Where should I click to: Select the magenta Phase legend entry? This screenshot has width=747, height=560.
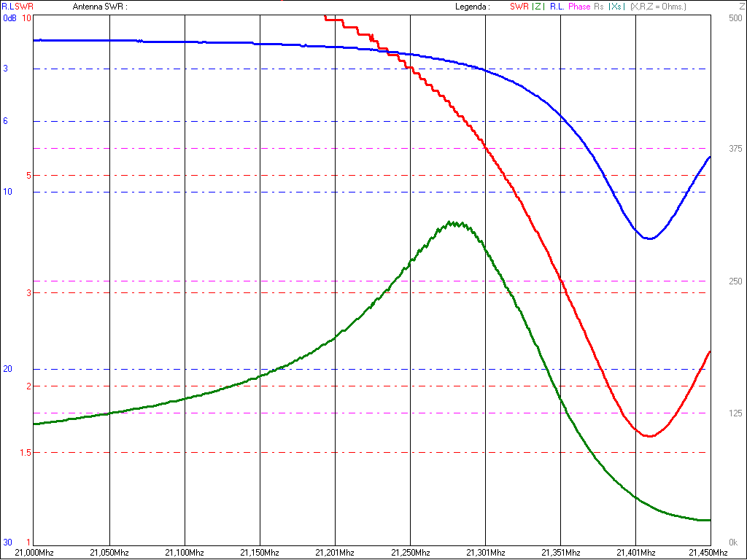pyautogui.click(x=579, y=7)
